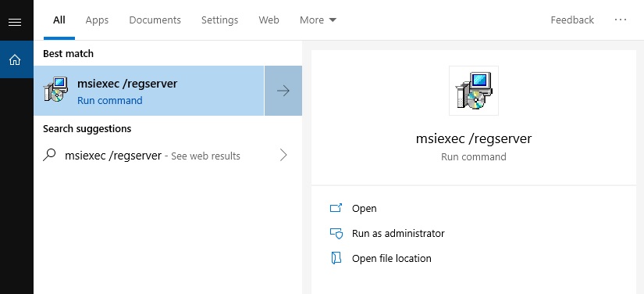Switch to the Apps tab

(x=97, y=20)
